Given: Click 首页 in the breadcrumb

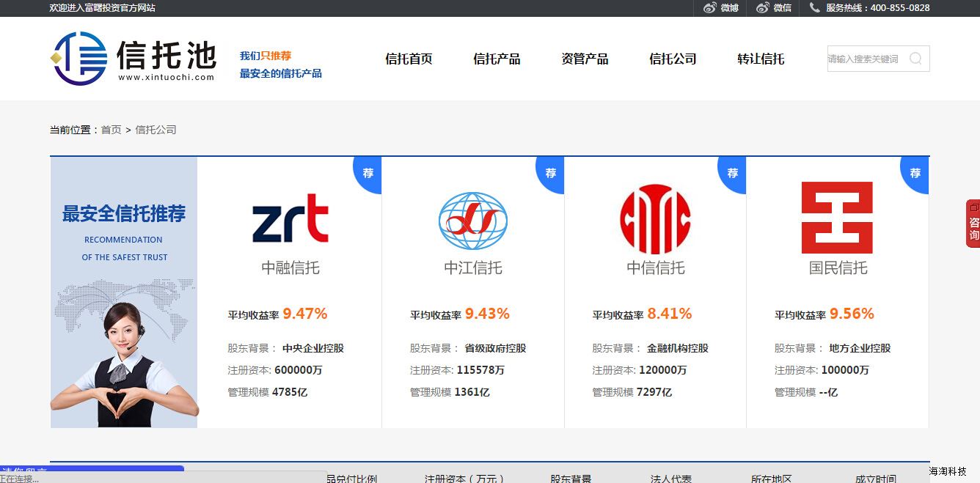Looking at the screenshot, I should point(111,130).
